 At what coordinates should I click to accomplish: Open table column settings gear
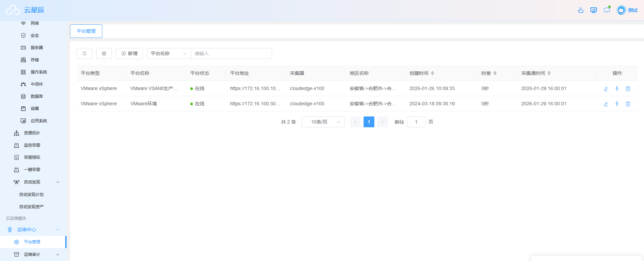104,53
